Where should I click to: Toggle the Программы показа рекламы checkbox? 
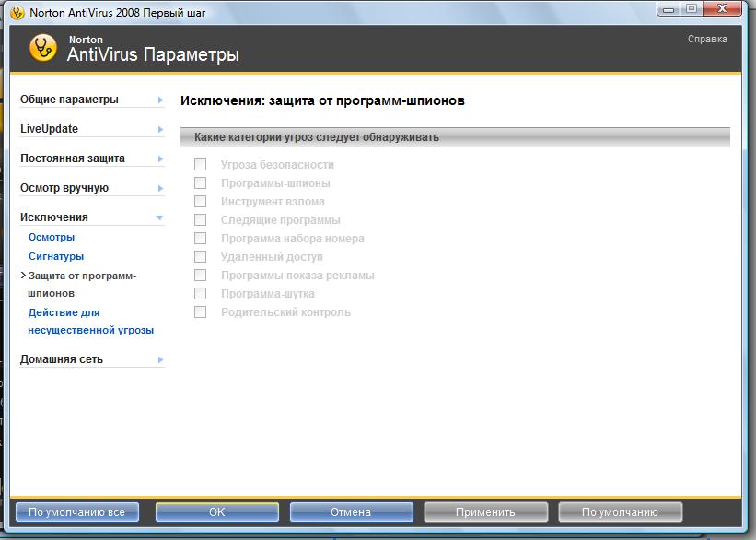coord(200,275)
